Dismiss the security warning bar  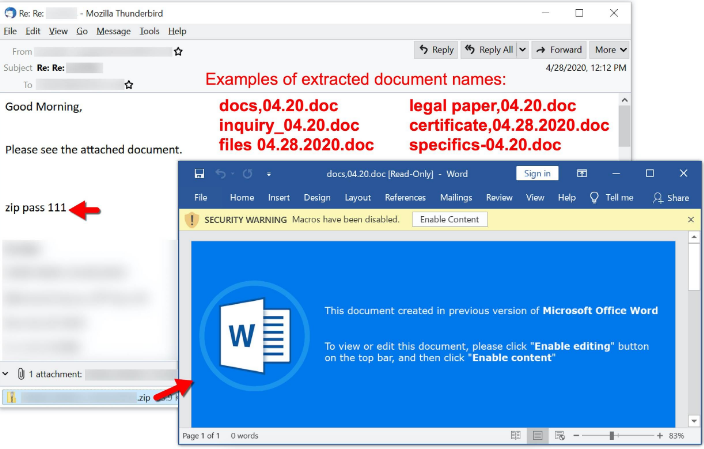pyautogui.click(x=690, y=219)
